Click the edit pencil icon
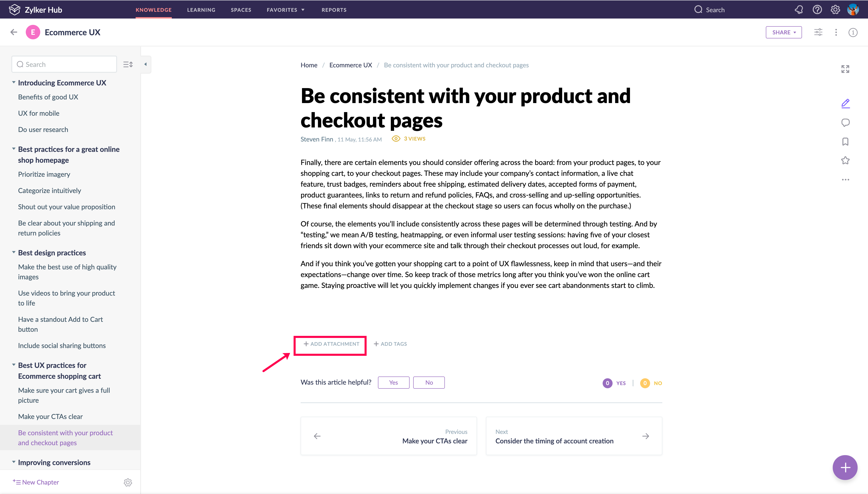Viewport: 868px width, 494px height. 845,103
